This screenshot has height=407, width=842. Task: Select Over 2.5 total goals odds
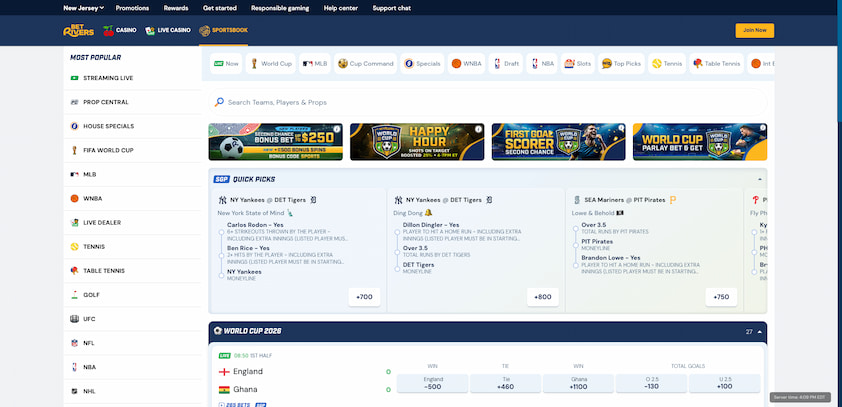click(x=651, y=383)
